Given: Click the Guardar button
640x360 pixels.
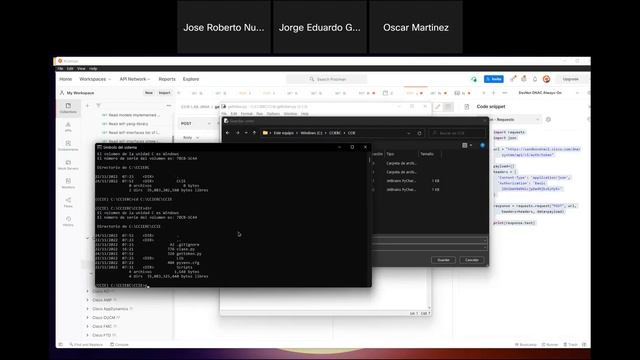Looking at the screenshot, I should pos(443,260).
